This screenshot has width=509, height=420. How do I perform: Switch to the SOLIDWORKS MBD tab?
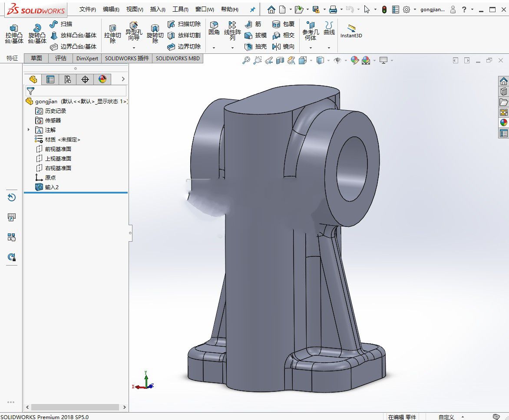click(x=178, y=59)
